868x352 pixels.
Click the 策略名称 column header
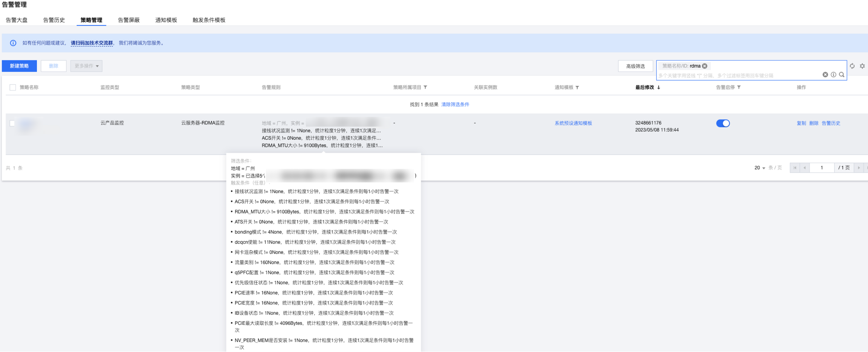pyautogui.click(x=29, y=87)
